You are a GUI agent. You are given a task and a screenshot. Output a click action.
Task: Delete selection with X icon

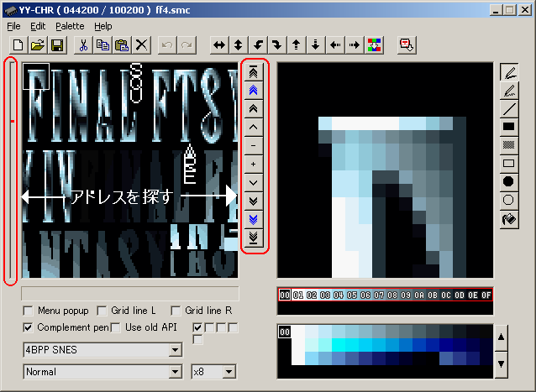tap(141, 45)
